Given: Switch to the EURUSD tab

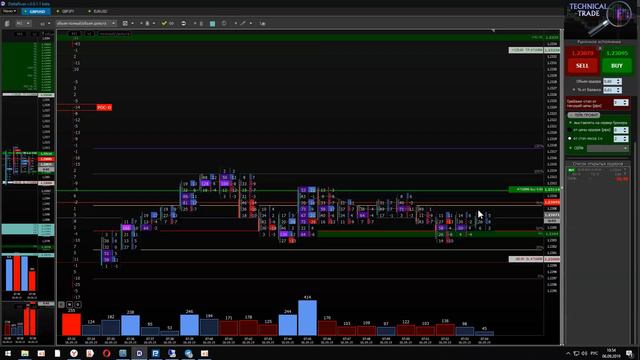Looking at the screenshot, I should [98, 11].
